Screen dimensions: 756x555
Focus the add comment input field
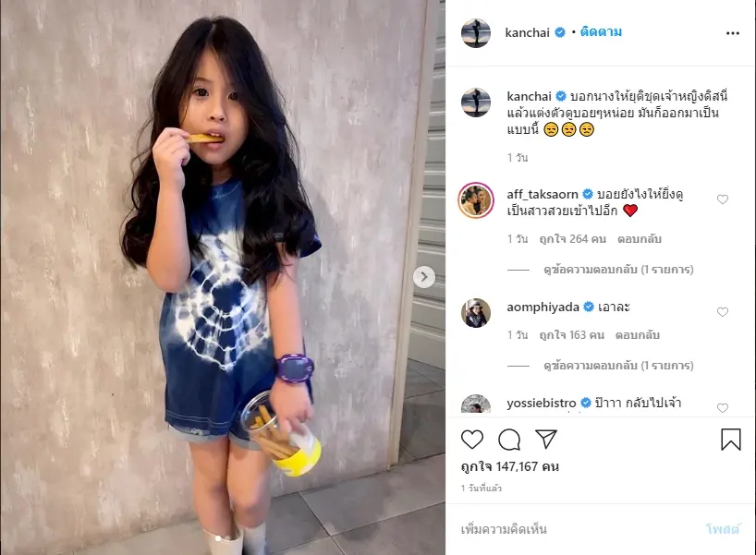579,529
